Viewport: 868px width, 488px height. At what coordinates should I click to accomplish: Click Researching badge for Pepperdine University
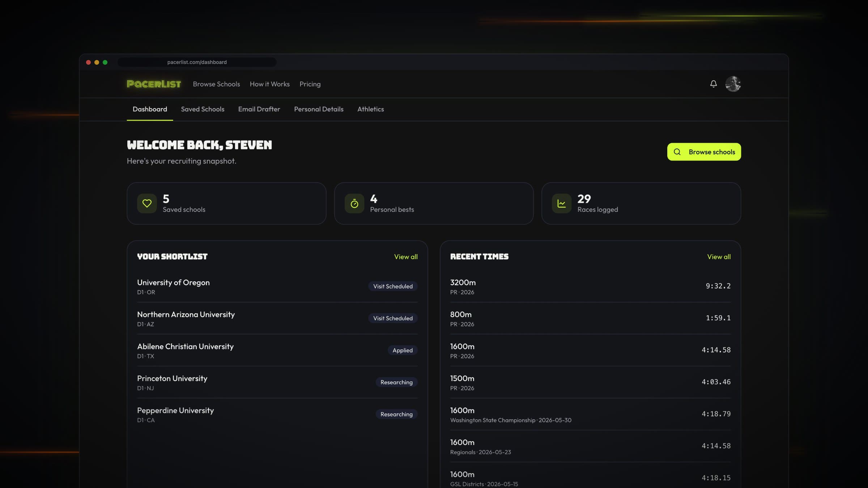pyautogui.click(x=396, y=414)
